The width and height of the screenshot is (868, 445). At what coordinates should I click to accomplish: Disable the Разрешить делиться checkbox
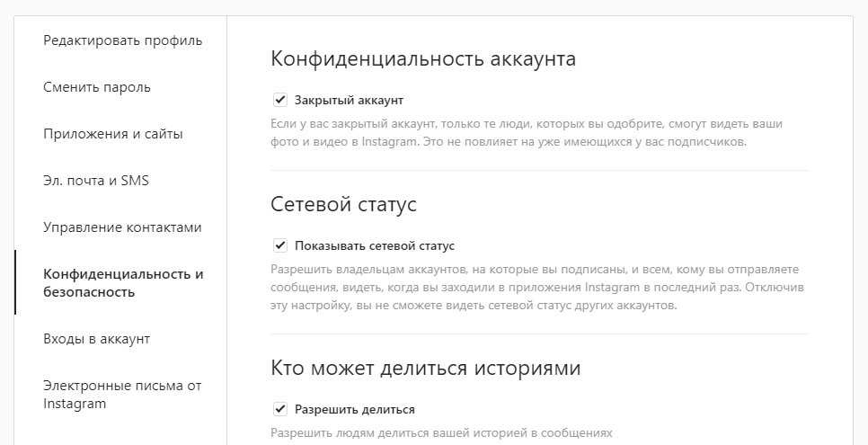(280, 410)
